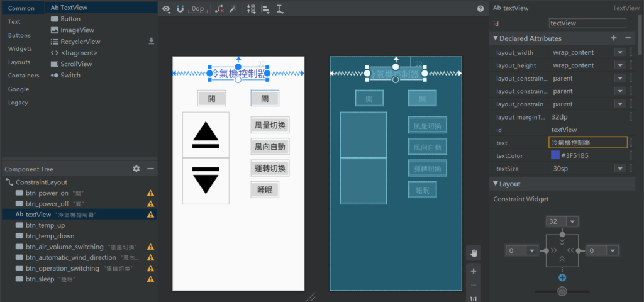
Task: Click the Infer Constraints magic wand
Action: tap(233, 9)
